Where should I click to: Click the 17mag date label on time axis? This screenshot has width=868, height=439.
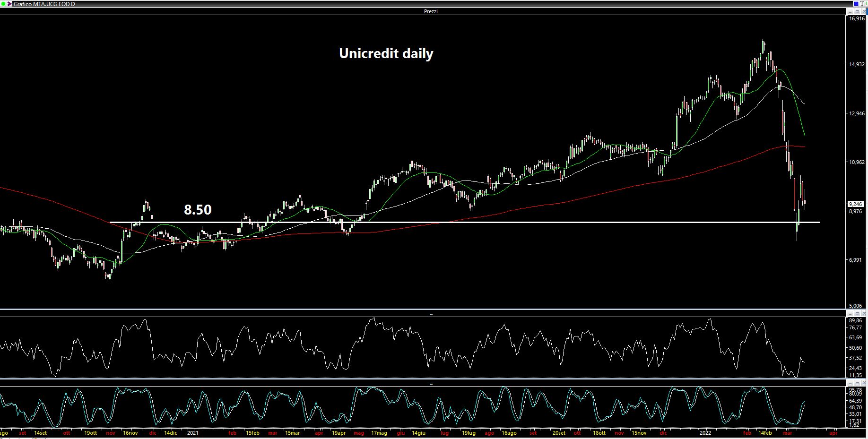[379, 433]
